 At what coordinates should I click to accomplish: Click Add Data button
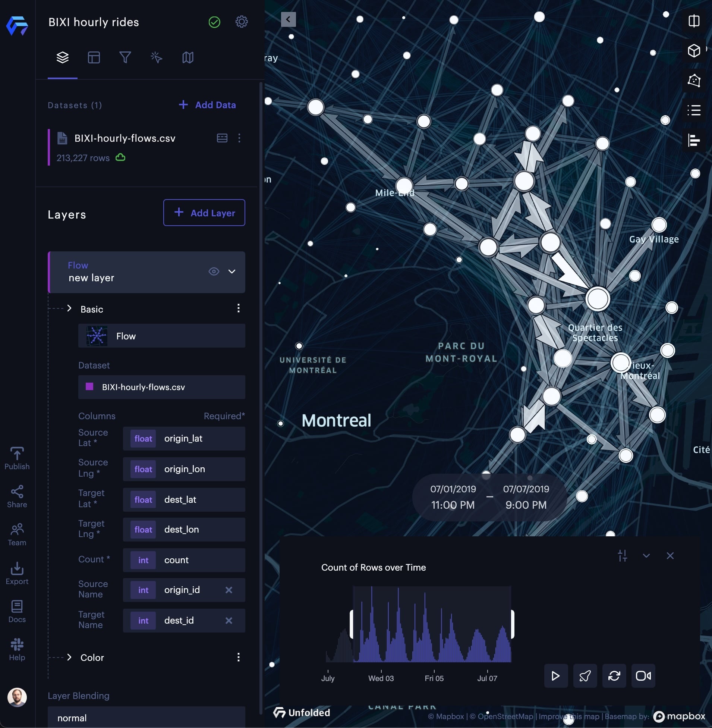(x=208, y=105)
